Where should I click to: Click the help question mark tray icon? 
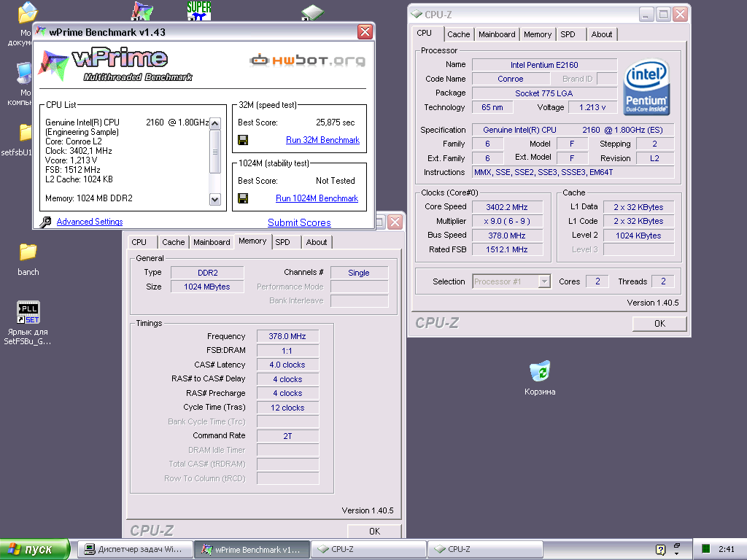coord(660,550)
